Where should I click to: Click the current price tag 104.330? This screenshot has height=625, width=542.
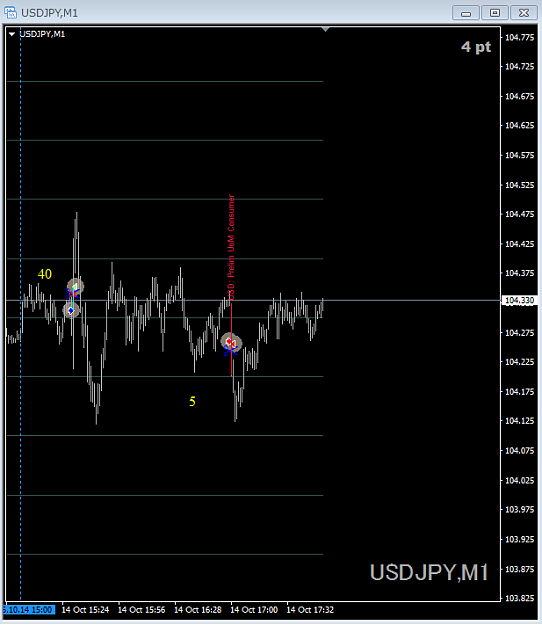click(520, 300)
